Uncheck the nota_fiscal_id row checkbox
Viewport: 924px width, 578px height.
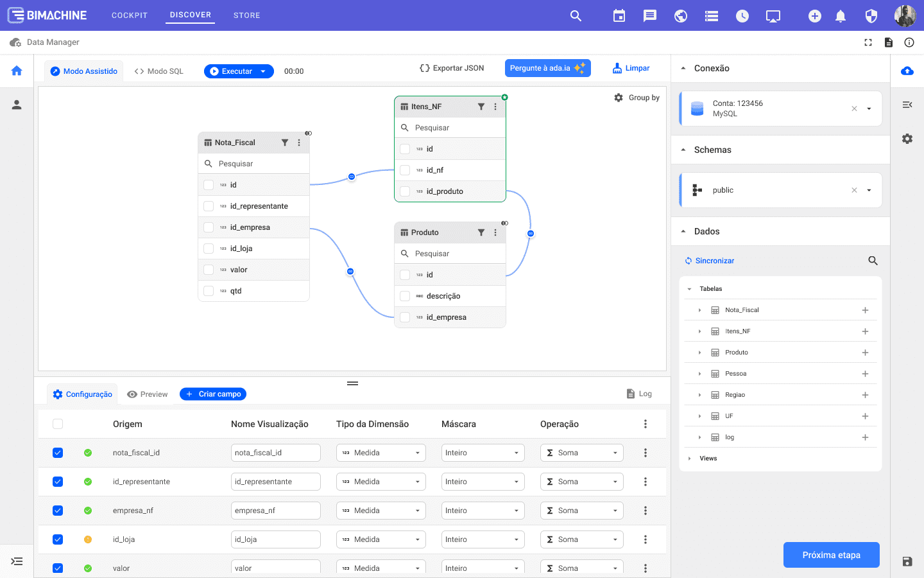click(x=58, y=453)
